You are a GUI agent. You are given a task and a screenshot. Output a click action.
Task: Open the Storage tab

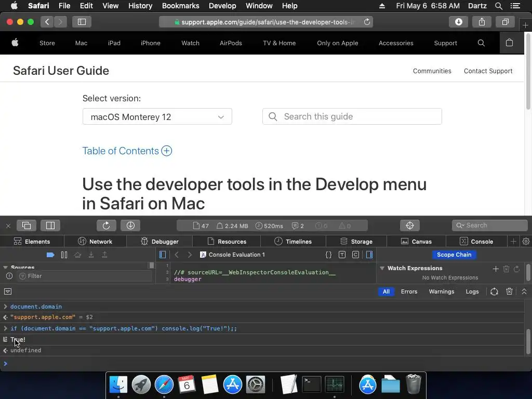tap(356, 241)
